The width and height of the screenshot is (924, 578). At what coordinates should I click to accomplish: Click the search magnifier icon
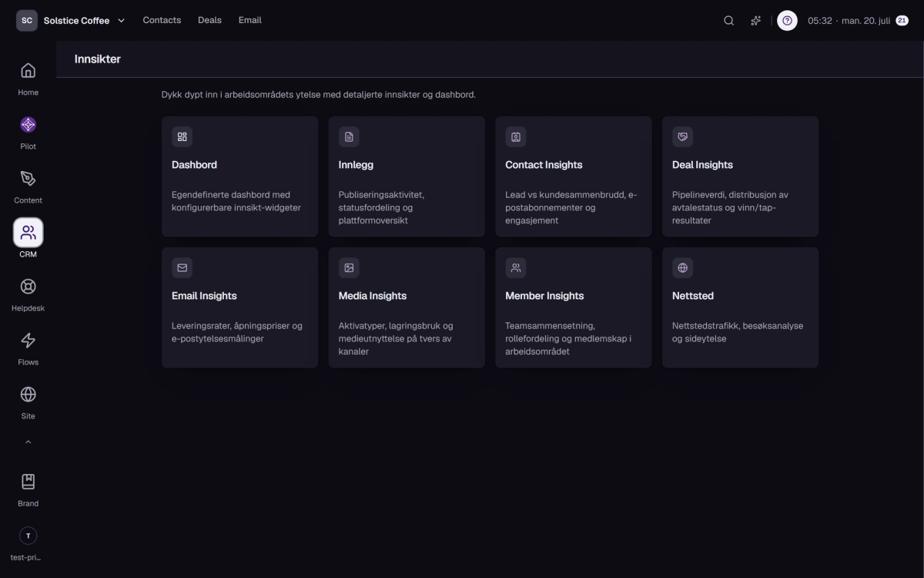[x=728, y=21]
